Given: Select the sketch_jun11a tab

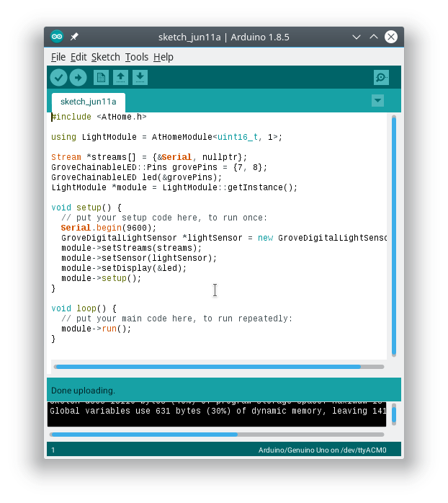Looking at the screenshot, I should click(89, 102).
